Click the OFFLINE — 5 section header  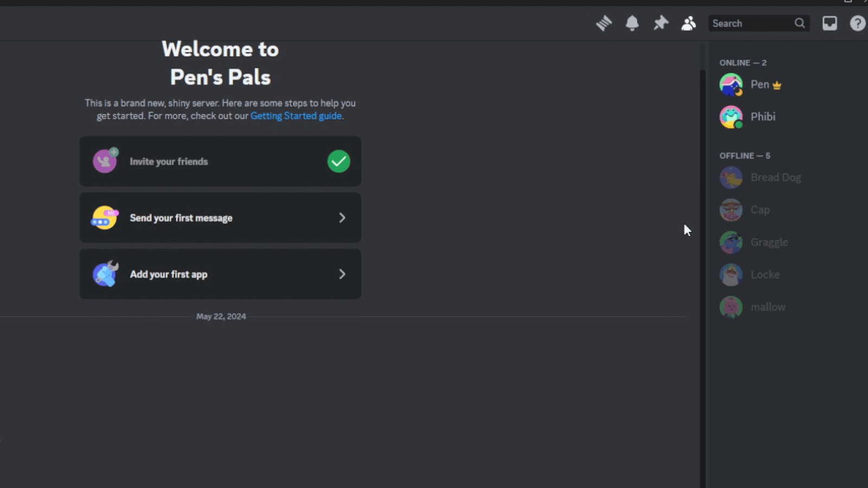point(745,156)
